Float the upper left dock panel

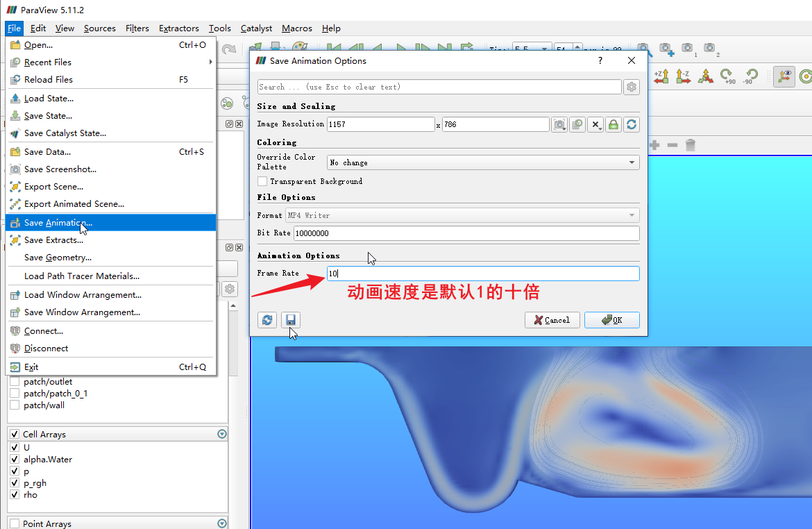click(230, 124)
